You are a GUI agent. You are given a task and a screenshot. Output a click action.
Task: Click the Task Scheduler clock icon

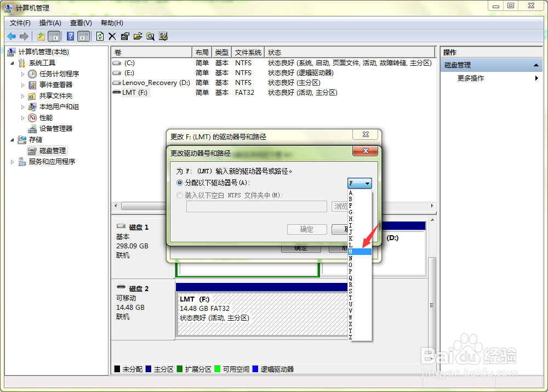(x=32, y=74)
